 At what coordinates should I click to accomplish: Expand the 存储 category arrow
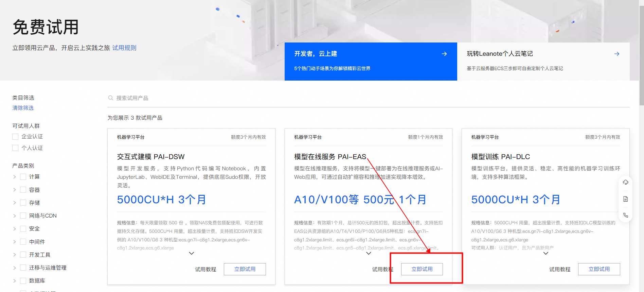click(14, 203)
